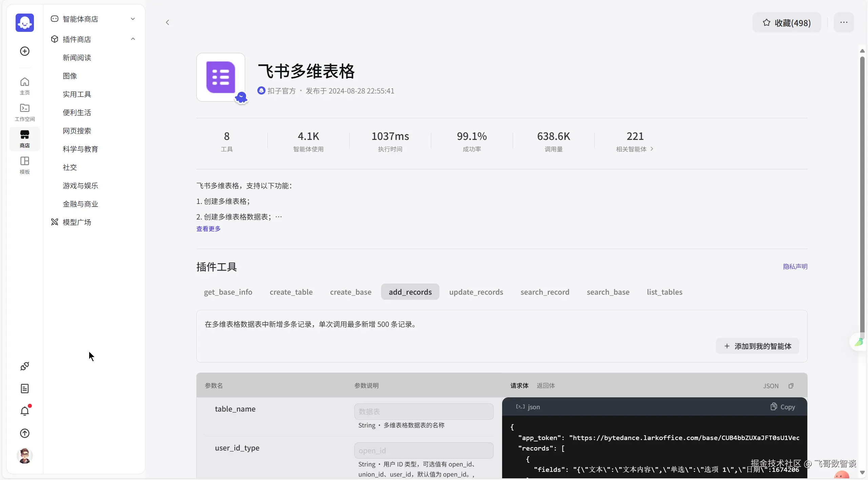Click the table_name input field

click(x=423, y=412)
